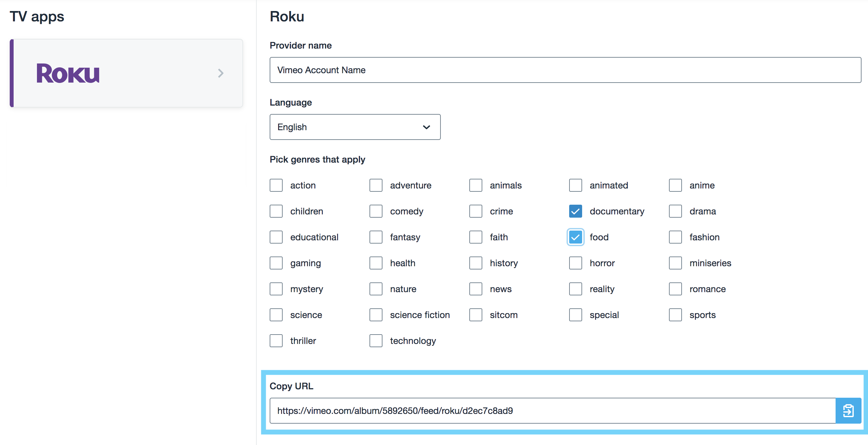Select the science fiction genre checkbox
Viewport: 868px width, 445px height.
click(376, 315)
